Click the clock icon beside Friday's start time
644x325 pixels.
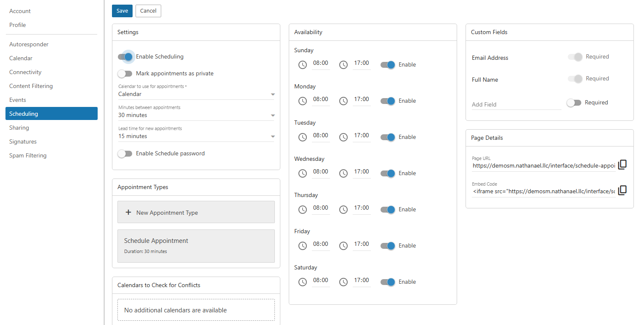tap(302, 245)
